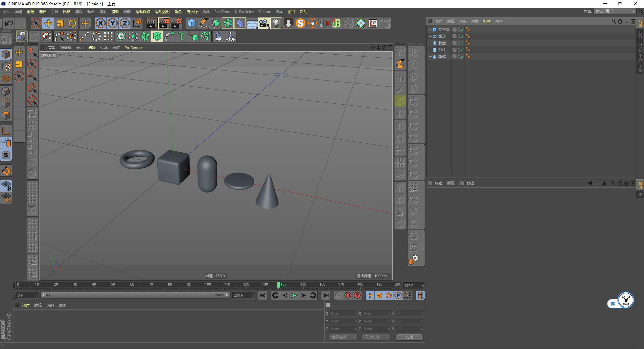Open the 世界坐标 coordinate system dropdown
Image resolution: width=644 pixels, height=349 pixels.
tap(343, 337)
